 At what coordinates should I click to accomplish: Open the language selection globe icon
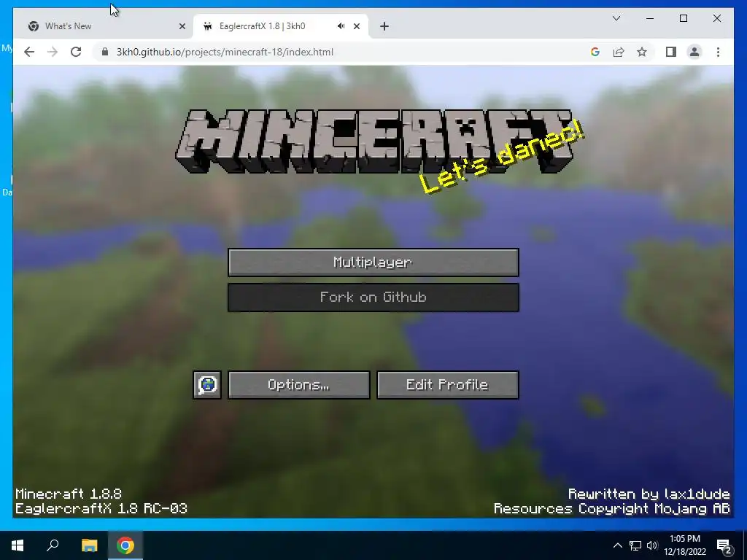[x=206, y=385]
